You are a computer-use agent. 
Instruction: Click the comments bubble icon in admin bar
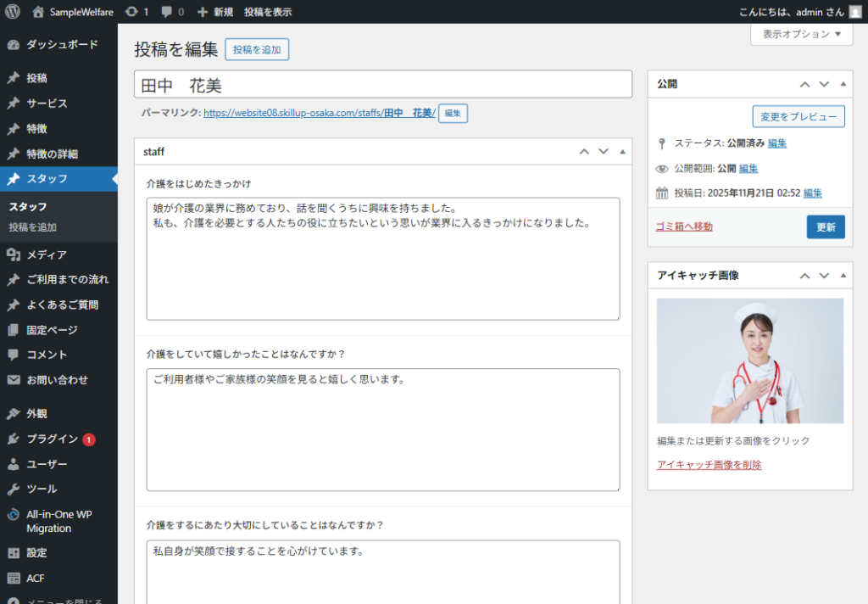tap(166, 12)
